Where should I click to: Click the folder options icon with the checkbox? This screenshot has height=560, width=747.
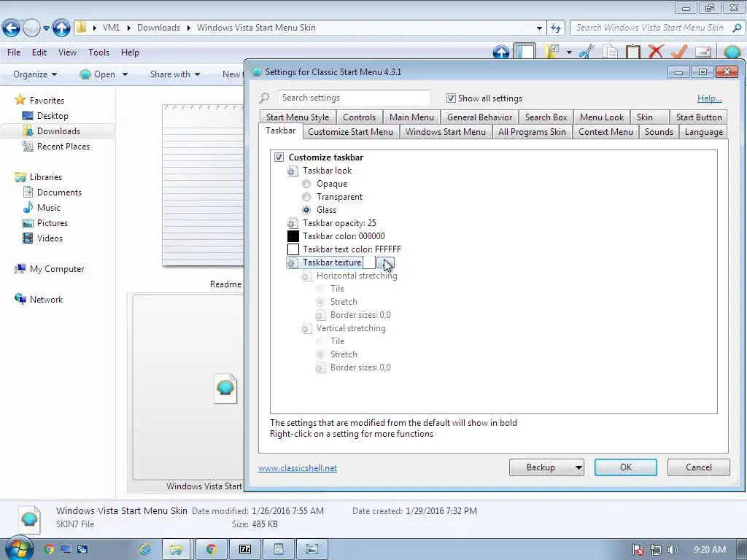point(553,52)
